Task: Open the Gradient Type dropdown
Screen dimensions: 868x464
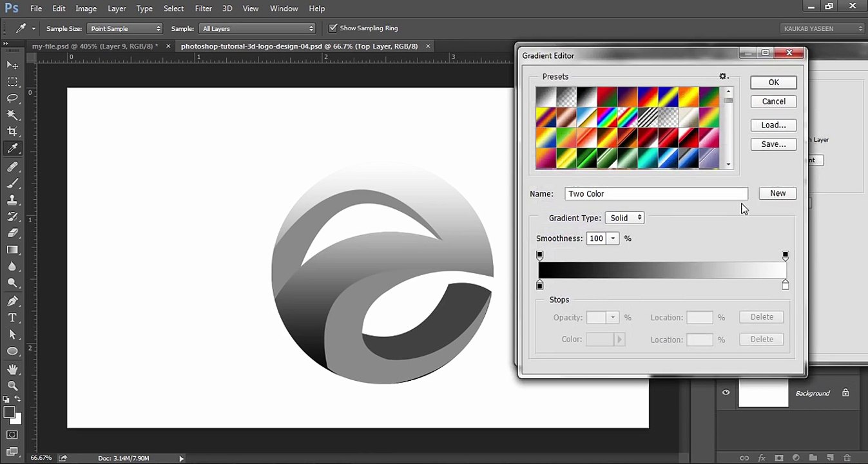Action: tap(624, 218)
